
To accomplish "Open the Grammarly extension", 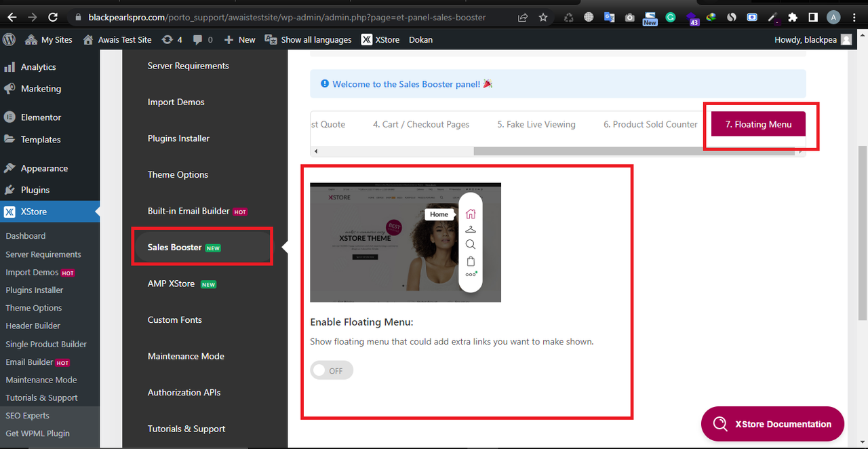I will [670, 18].
